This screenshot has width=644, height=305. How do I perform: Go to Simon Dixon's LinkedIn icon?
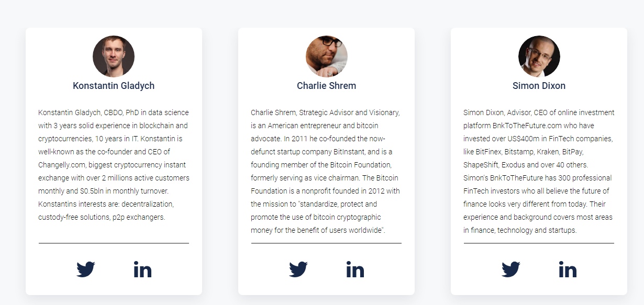point(568,269)
